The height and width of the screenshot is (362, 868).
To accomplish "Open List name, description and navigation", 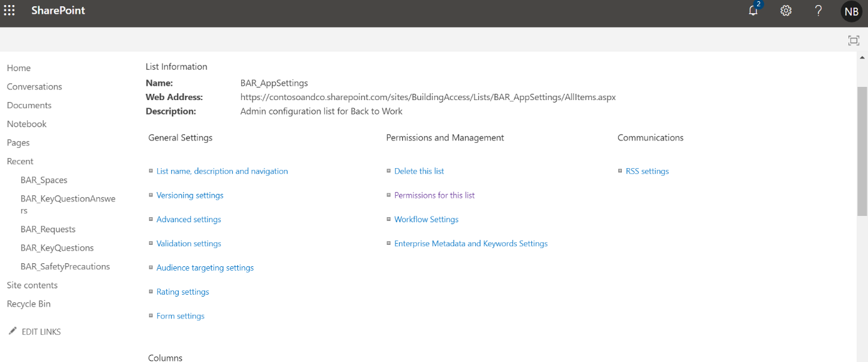I will (x=222, y=171).
